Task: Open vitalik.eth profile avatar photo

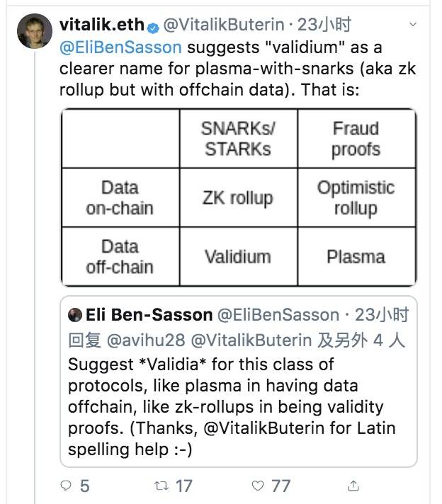Action: [x=35, y=31]
